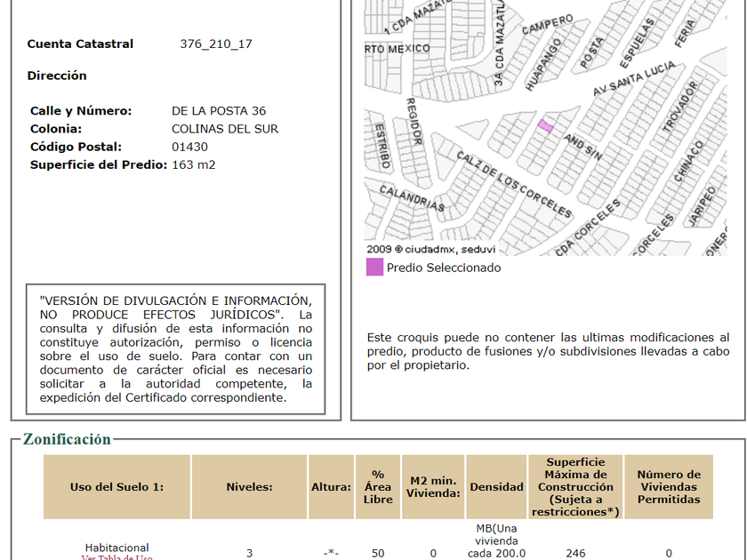Image resolution: width=747 pixels, height=560 pixels.
Task: Click the purple highlighted parcel on the map
Action: pyautogui.click(x=545, y=126)
